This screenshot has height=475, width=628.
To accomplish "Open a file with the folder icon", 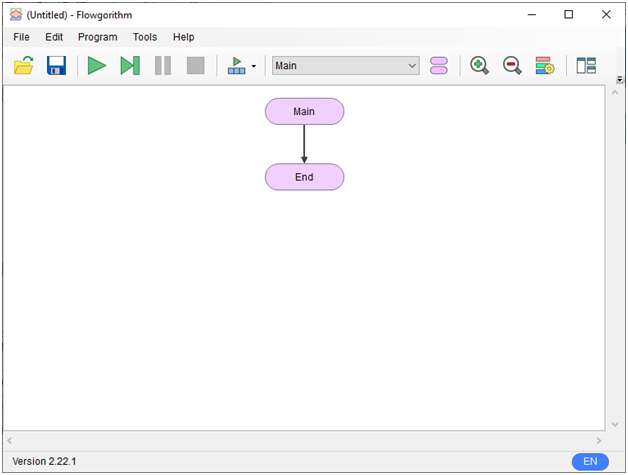I will click(x=24, y=65).
